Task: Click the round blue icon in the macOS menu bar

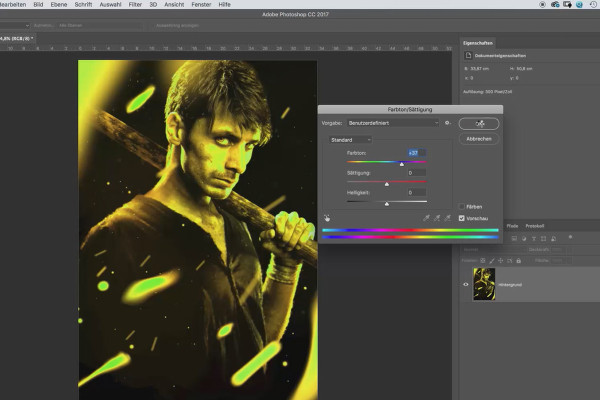Action: pyautogui.click(x=579, y=5)
